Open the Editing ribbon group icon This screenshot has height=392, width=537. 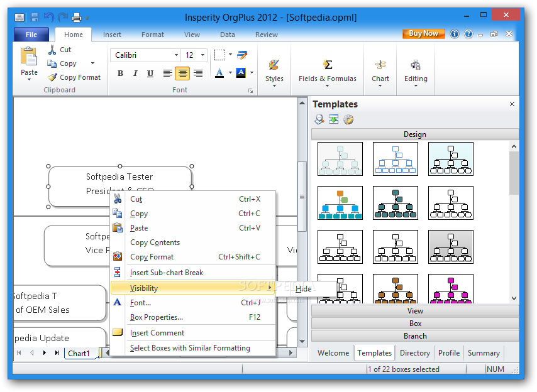pos(416,65)
